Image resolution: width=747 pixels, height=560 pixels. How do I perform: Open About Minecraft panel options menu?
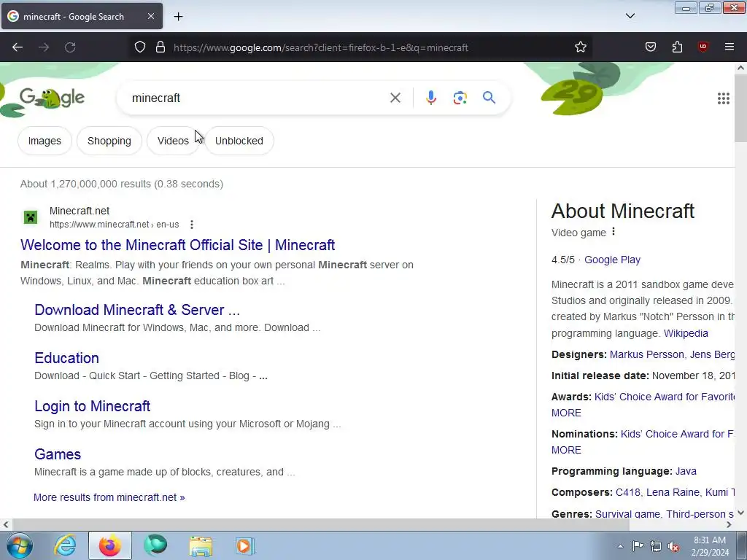[x=614, y=231]
